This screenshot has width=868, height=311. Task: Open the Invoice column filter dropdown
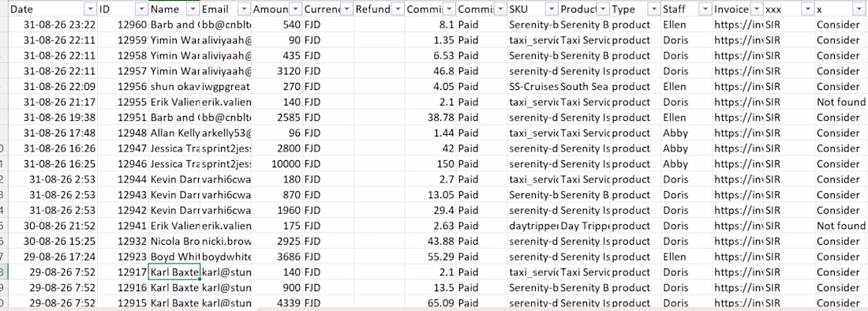point(756,9)
